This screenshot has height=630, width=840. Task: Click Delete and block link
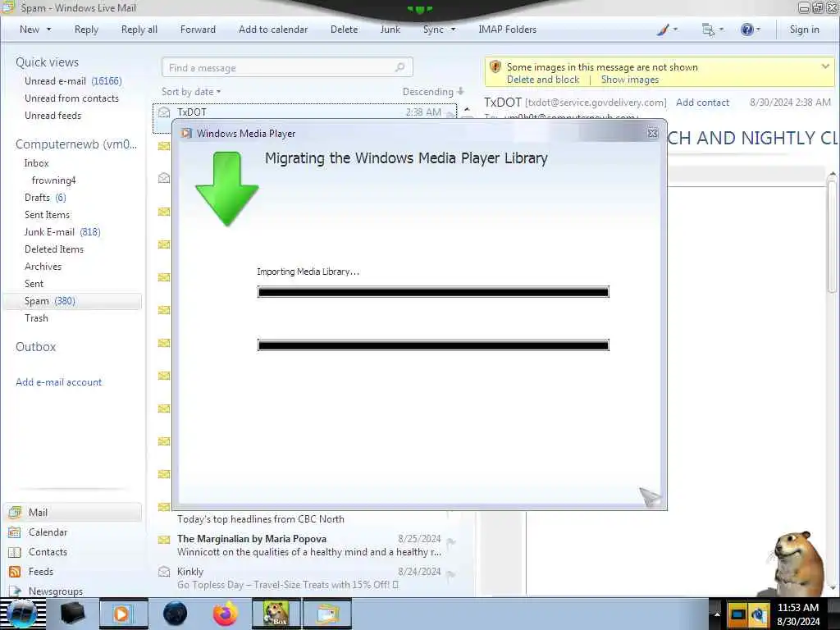point(543,80)
